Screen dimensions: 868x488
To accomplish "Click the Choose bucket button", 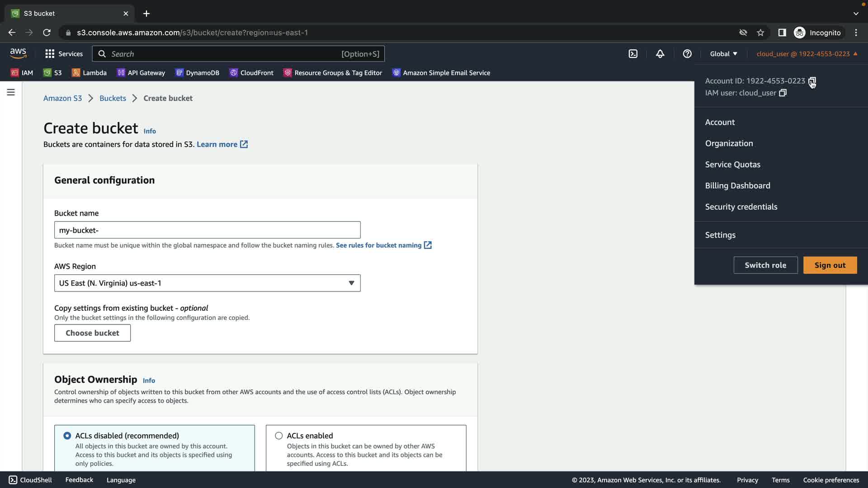I will coord(92,333).
